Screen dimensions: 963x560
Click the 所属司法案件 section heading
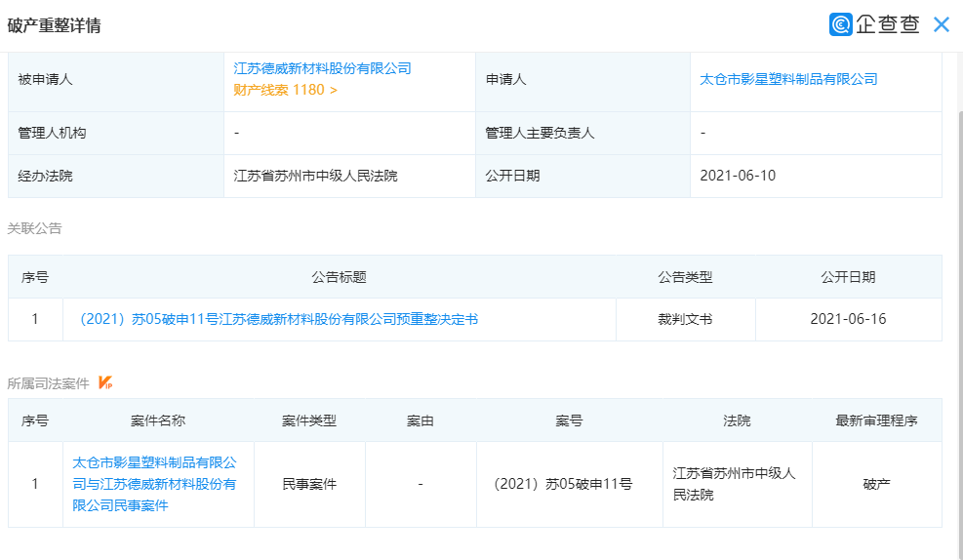click(x=48, y=383)
